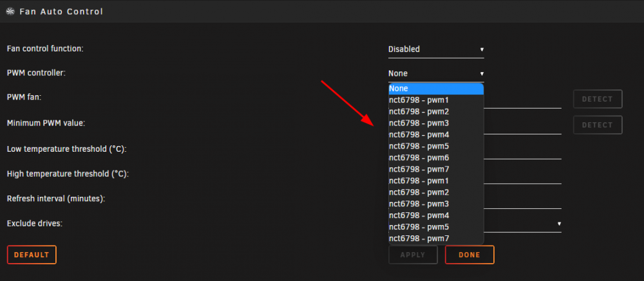Click the Fan Auto Control title text
Viewport: 644px width, 281px height.
pos(61,12)
